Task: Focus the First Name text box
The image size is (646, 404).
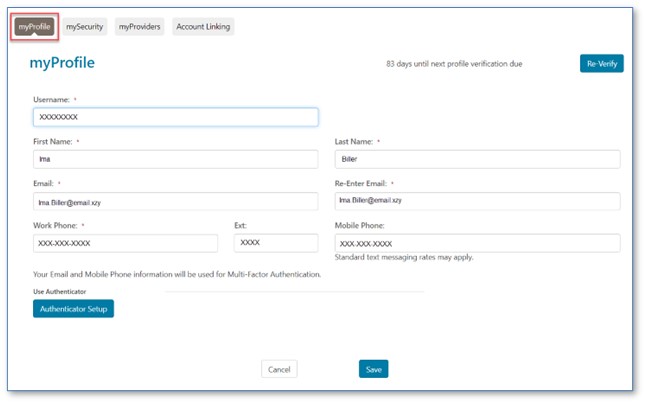Action: click(x=175, y=159)
